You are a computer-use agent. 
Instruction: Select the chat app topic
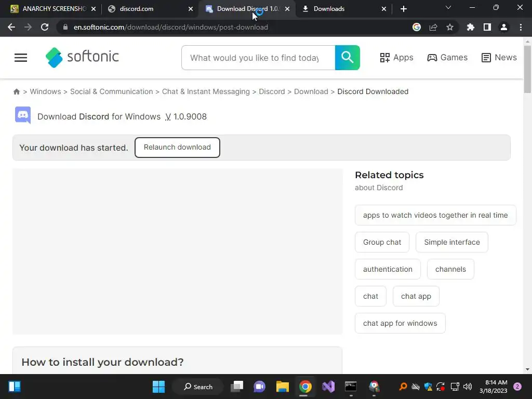point(416,296)
